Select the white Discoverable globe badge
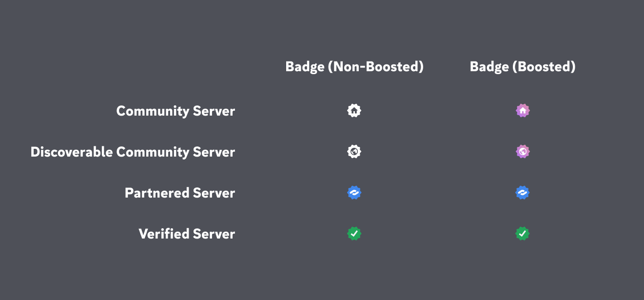 tap(354, 152)
